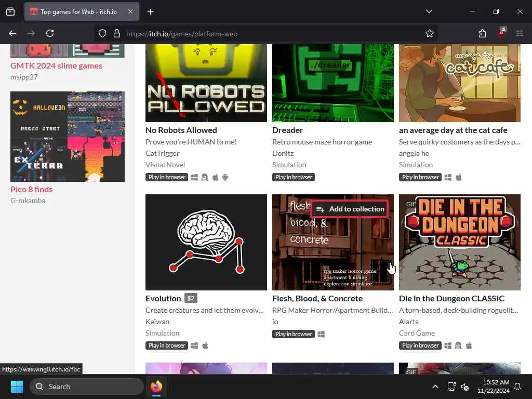Viewport: 532px width, 399px height.
Task: Click the Android icon under No Robots Allowed
Action: tap(225, 177)
